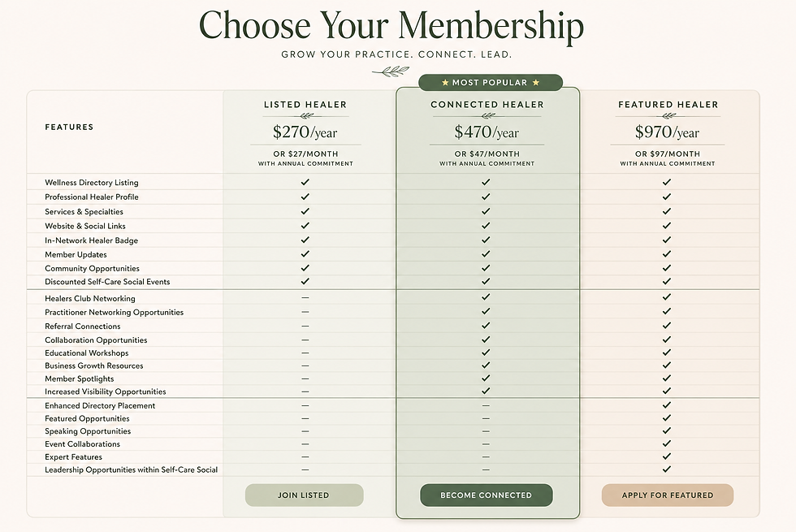Viewport: 796px width, 532px height.
Task: Click the $470/year price
Action: pos(487,132)
